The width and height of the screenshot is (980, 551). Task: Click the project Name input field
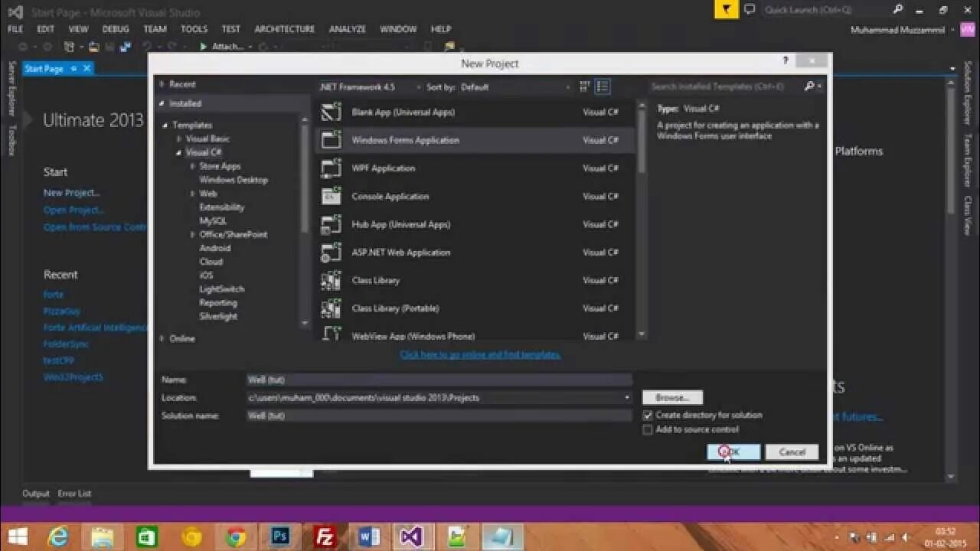point(439,380)
